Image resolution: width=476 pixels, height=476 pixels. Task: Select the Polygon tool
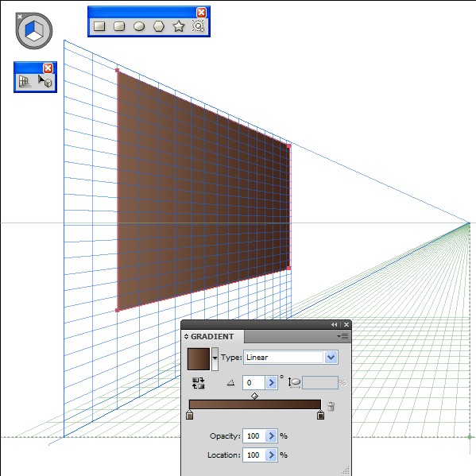point(159,26)
